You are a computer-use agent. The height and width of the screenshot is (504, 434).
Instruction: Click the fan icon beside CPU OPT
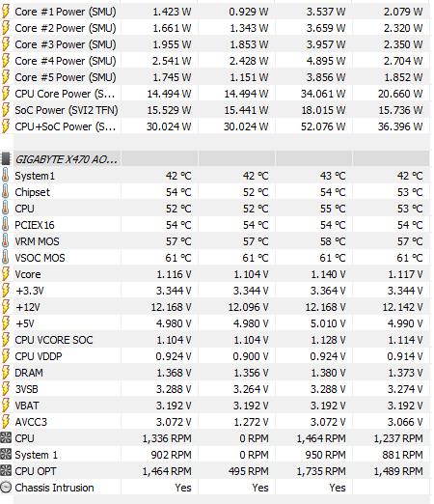point(6,471)
